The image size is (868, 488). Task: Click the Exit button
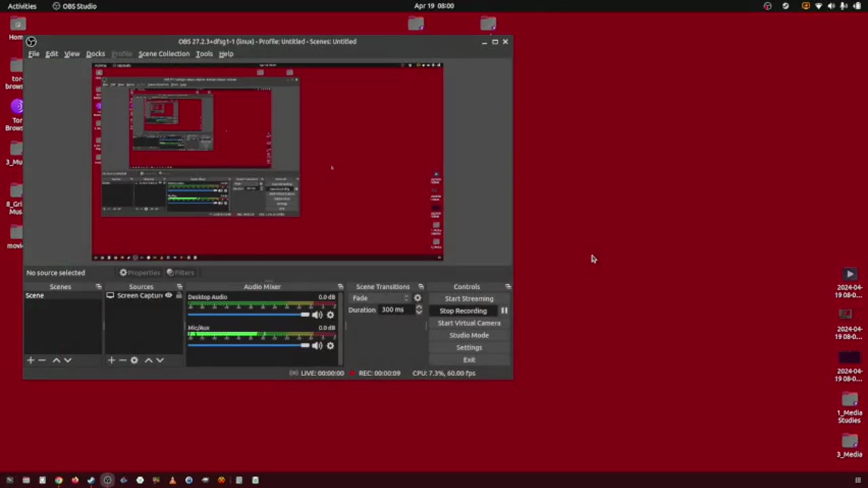469,360
